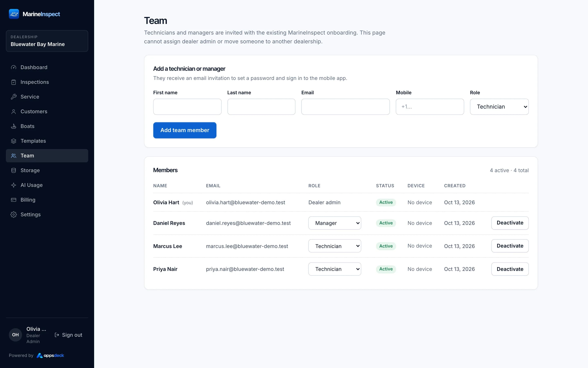Click the Priya Nair name cell
This screenshot has height=368, width=588.
click(x=165, y=269)
